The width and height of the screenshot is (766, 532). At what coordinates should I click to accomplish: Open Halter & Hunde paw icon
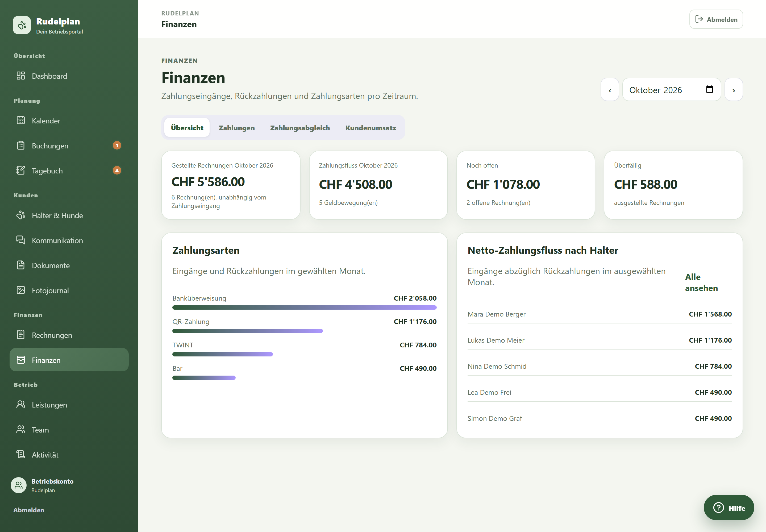pos(21,215)
